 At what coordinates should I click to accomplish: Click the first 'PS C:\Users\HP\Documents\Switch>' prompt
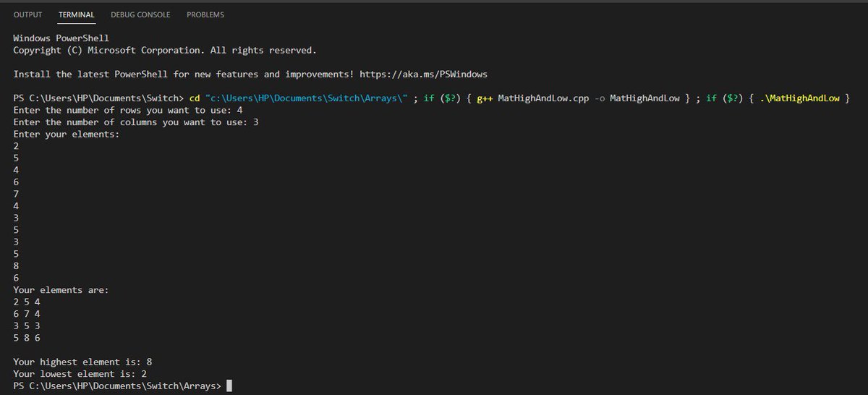(98, 98)
